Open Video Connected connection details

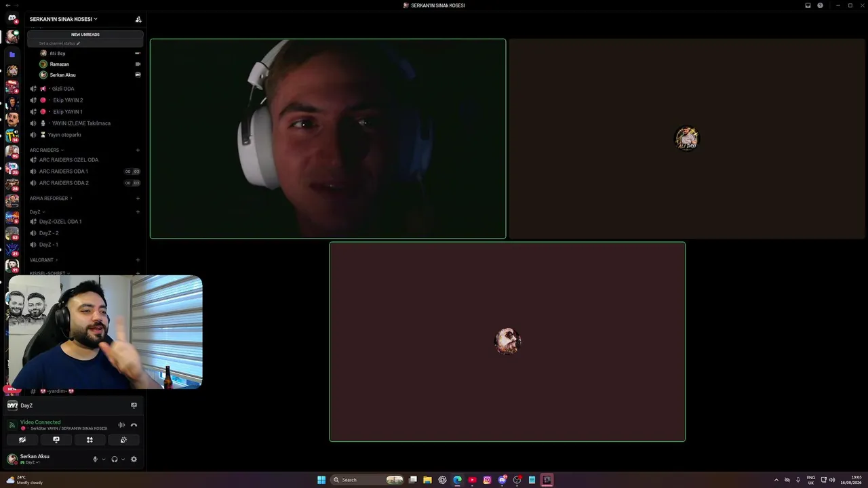click(40, 422)
